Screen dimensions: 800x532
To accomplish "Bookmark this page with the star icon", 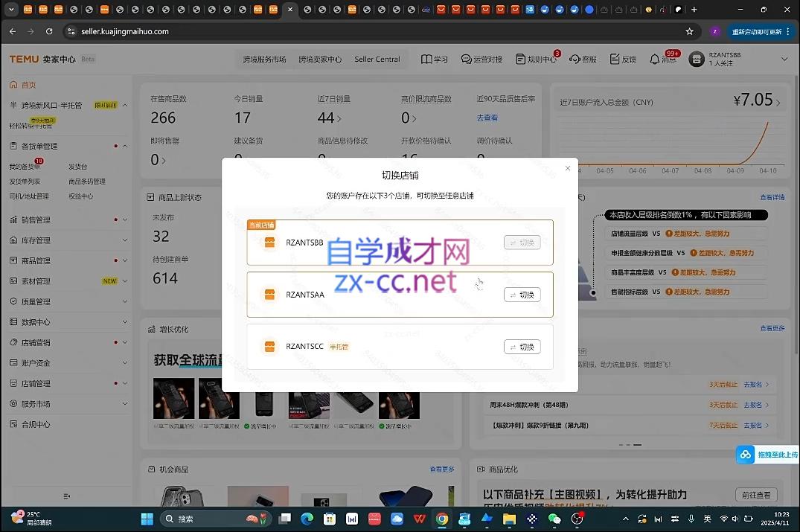I will tap(689, 32).
